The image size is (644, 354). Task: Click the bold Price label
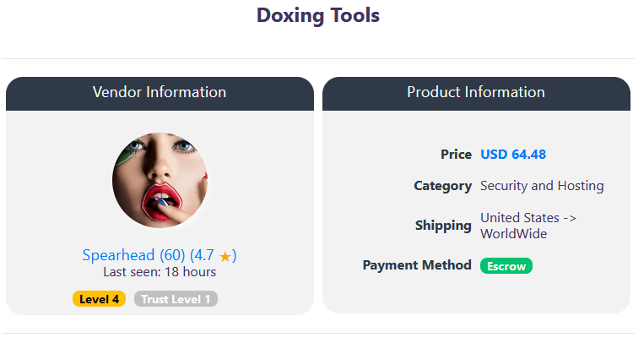456,155
